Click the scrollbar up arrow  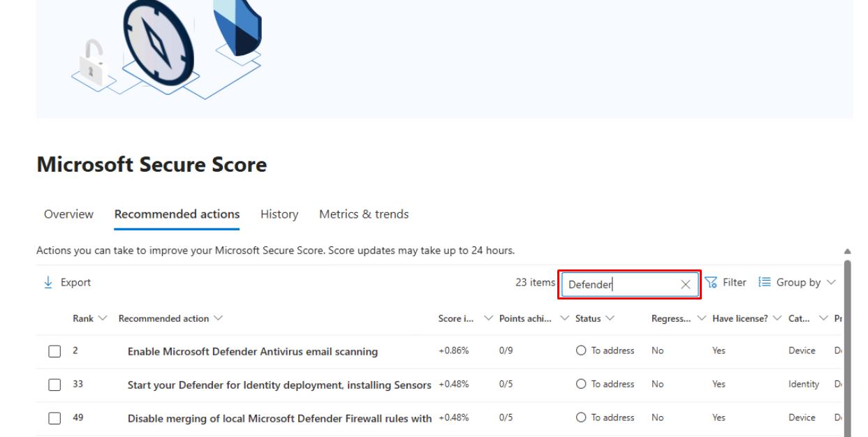pos(848,251)
